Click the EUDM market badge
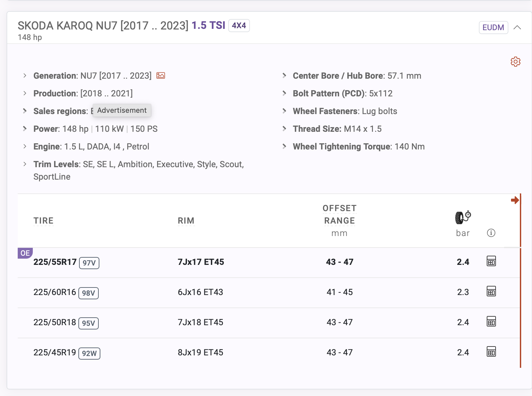The width and height of the screenshot is (532, 396). pyautogui.click(x=493, y=28)
